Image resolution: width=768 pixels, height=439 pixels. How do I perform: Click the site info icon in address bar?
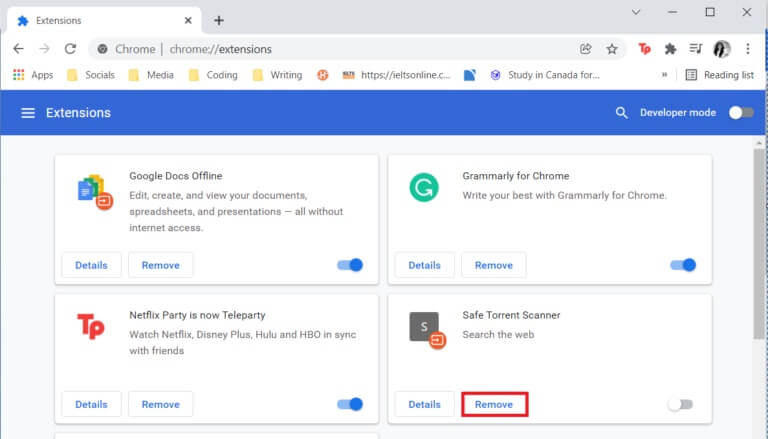point(102,49)
